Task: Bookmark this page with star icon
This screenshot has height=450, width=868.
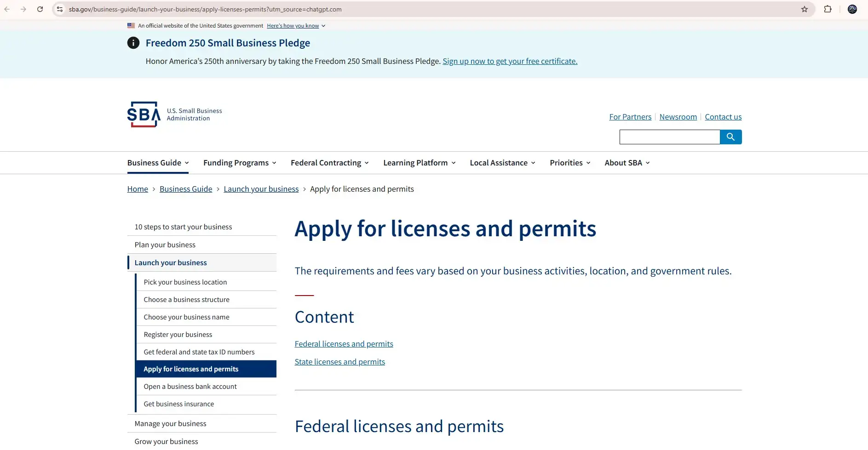Action: coord(805,9)
